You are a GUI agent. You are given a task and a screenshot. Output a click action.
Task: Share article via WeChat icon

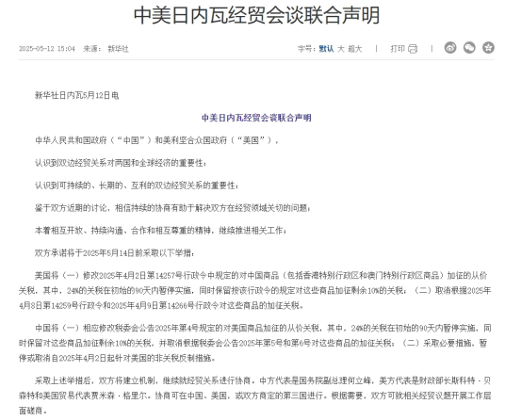[x=469, y=48]
